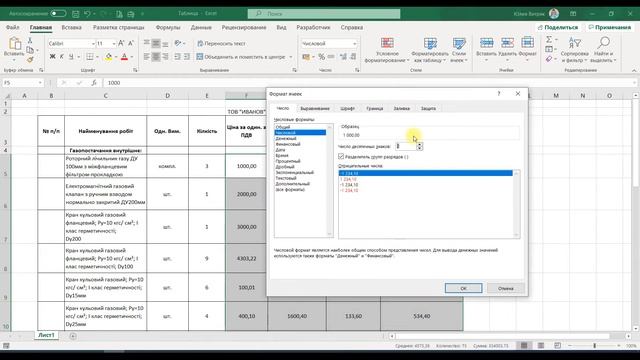Screen dimensions: 640x360
Task: Click the Percent Style icon
Action: coord(322,57)
